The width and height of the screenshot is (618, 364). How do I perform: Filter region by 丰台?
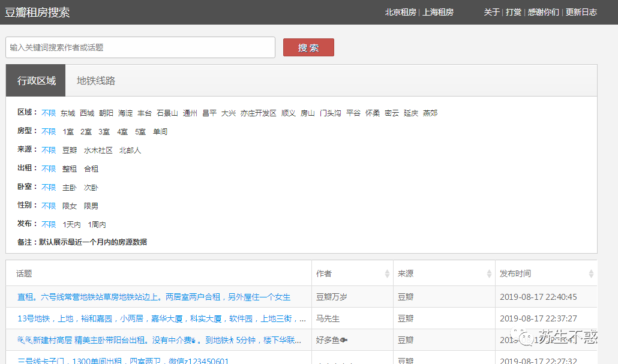[145, 113]
